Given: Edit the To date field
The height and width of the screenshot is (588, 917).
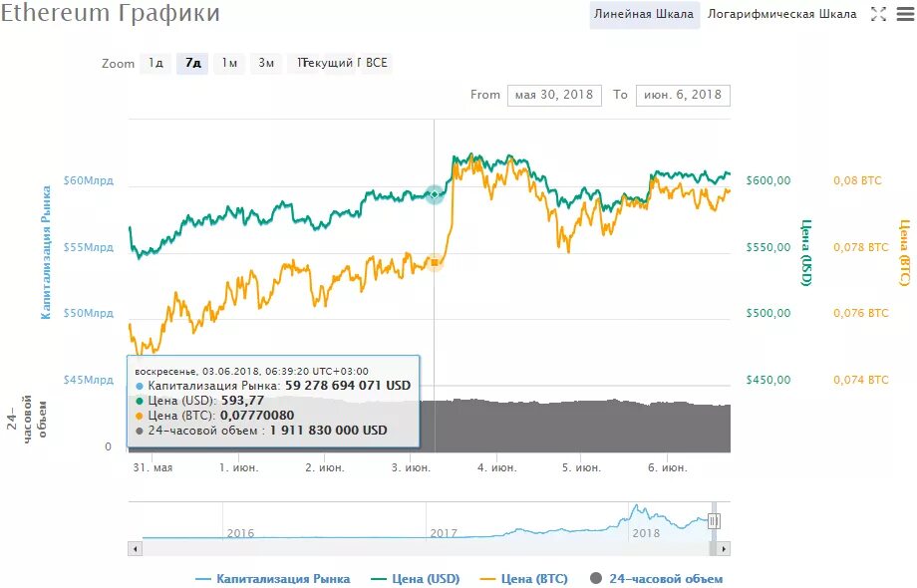Looking at the screenshot, I should [683, 95].
